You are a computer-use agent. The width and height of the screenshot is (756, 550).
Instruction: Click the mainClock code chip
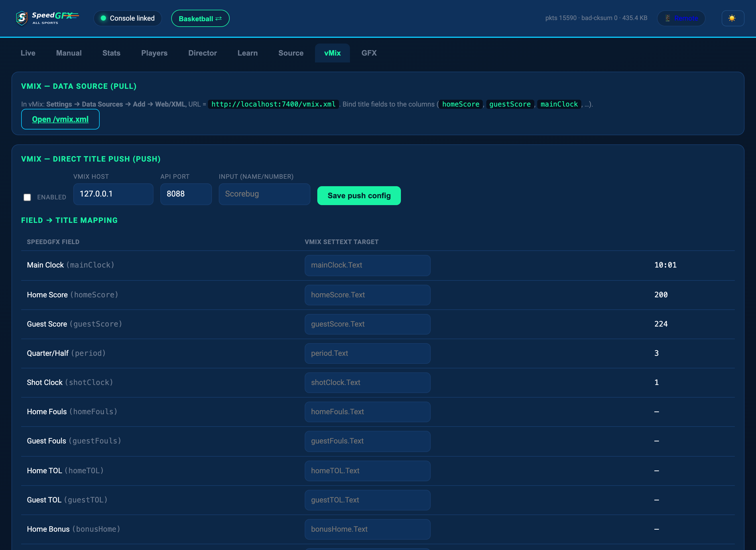pyautogui.click(x=559, y=104)
